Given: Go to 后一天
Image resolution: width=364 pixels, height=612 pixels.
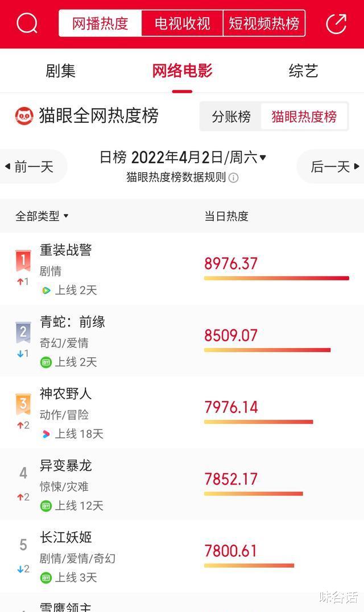Looking at the screenshot, I should click(331, 167).
